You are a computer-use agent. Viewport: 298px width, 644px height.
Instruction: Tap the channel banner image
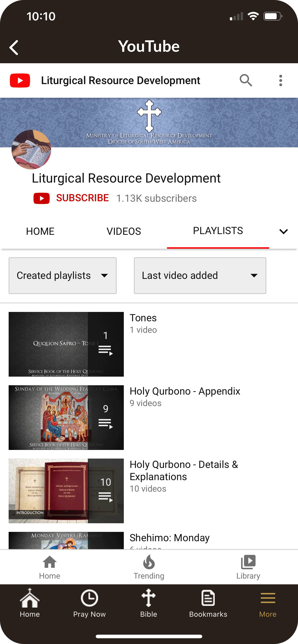tap(149, 122)
